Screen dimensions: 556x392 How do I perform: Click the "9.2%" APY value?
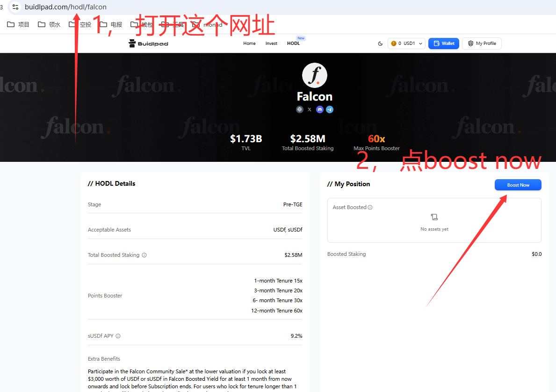click(x=296, y=336)
